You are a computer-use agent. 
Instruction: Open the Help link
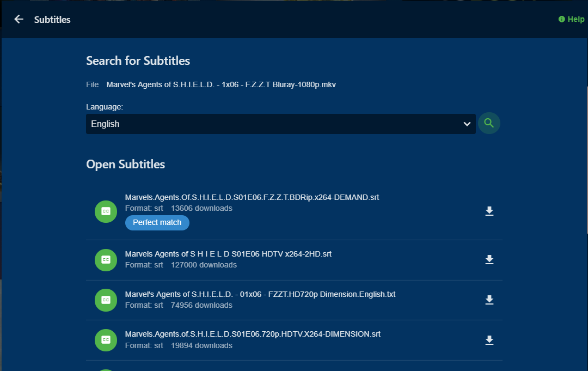[x=572, y=20]
